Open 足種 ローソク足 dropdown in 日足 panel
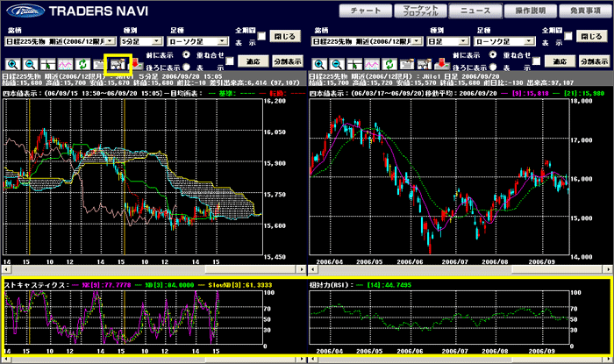Screen dimensions: 614x364 [x=504, y=41]
